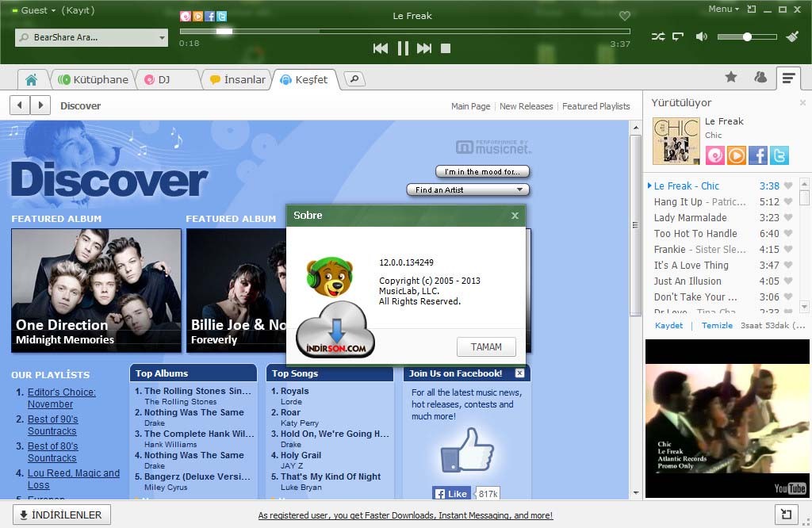The height and width of the screenshot is (528, 812).
Task: Favorite Le Freak with top heart icon
Action: coord(625,16)
